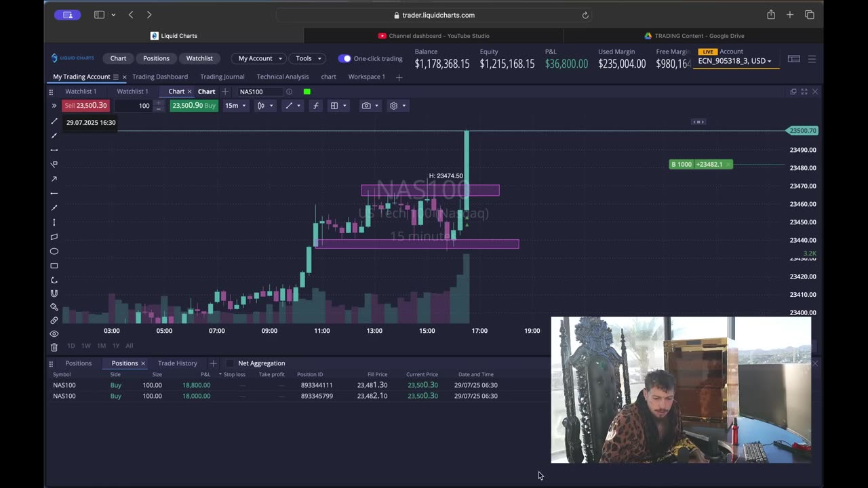Open the Trade History tab
Screen dimensions: 868x488
tap(178, 363)
